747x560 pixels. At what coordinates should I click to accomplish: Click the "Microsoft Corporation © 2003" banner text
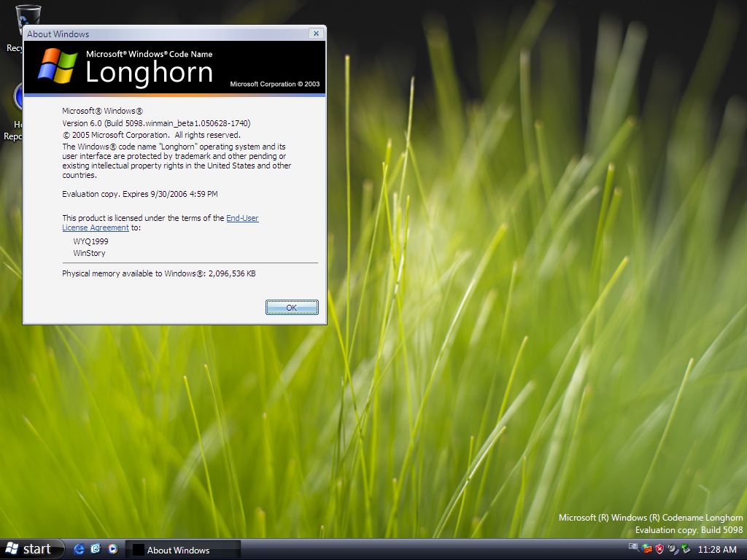point(275,84)
